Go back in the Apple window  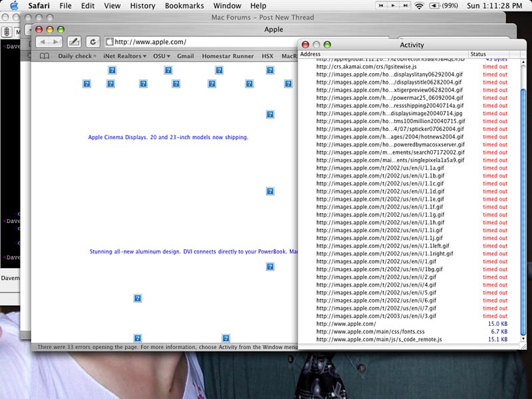click(x=43, y=42)
